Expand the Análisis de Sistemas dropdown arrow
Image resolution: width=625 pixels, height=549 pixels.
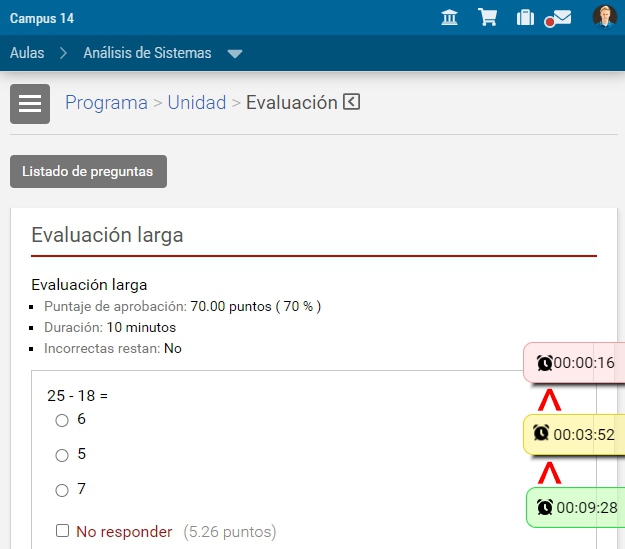pyautogui.click(x=235, y=54)
